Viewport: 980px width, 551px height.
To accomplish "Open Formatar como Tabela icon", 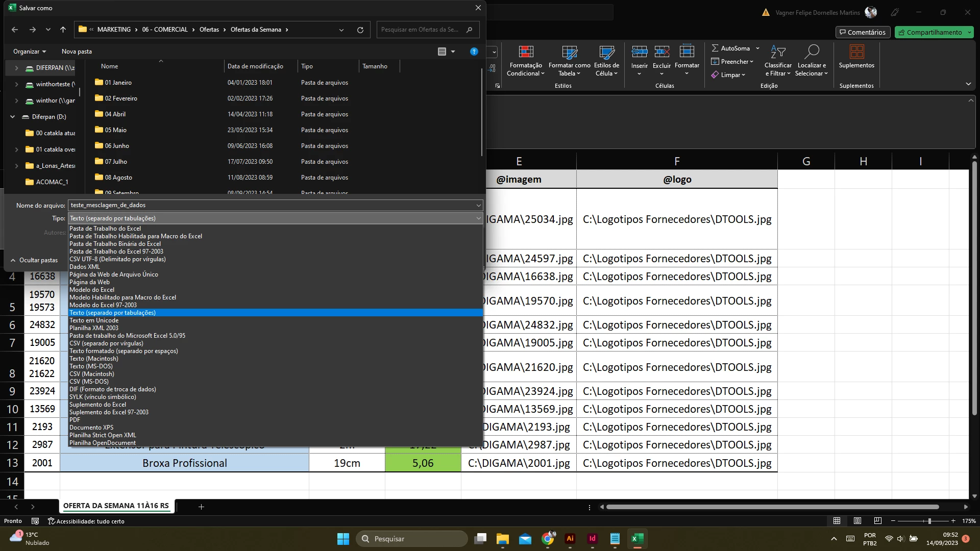I will coord(569,52).
